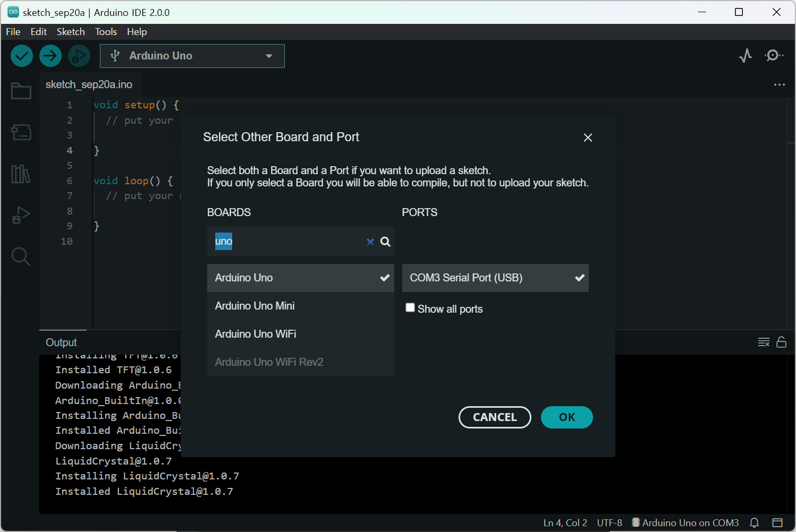Open the editor tab three-dots menu
Screen dimensions: 796x532
click(x=780, y=84)
